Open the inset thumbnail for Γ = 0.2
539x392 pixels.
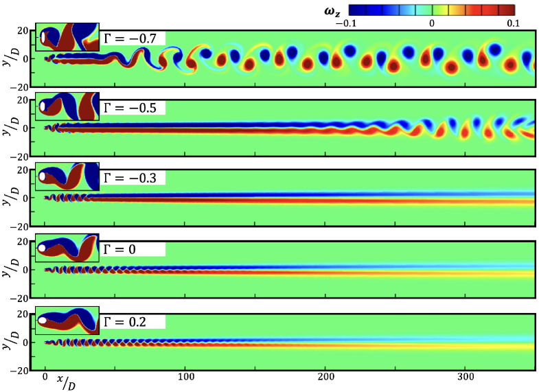tap(67, 321)
